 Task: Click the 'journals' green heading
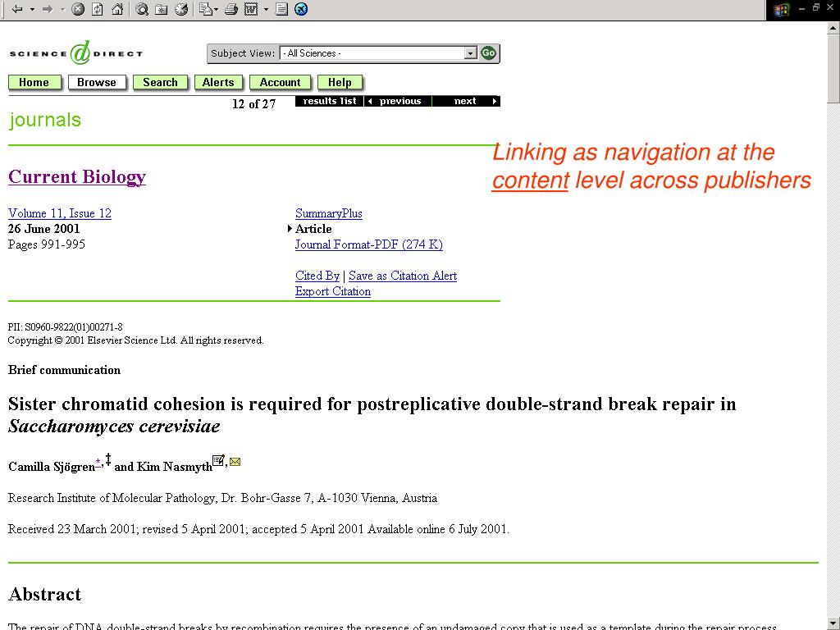(45, 120)
